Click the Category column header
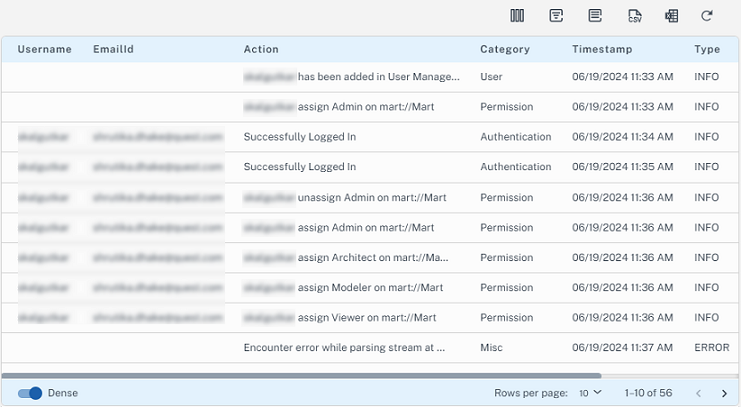741x407 pixels. pyautogui.click(x=505, y=49)
